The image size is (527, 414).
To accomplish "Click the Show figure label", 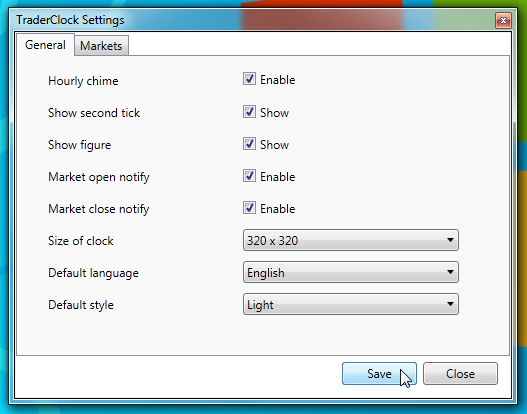I will point(79,145).
